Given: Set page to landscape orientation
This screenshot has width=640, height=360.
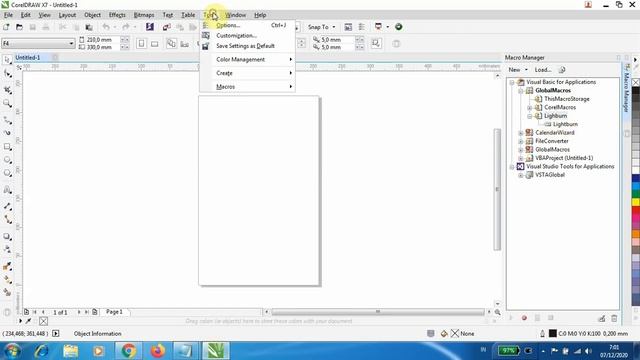Looking at the screenshot, I should (x=154, y=43).
